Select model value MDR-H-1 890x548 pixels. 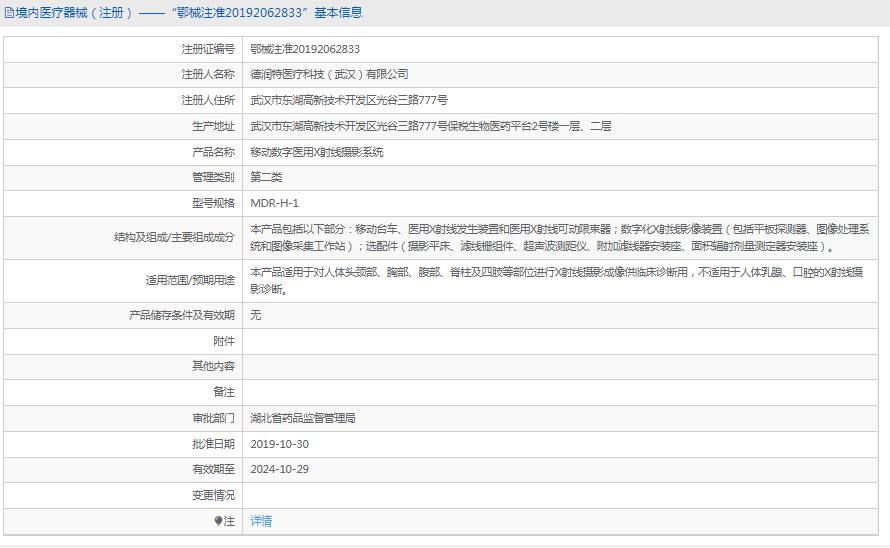(x=274, y=203)
